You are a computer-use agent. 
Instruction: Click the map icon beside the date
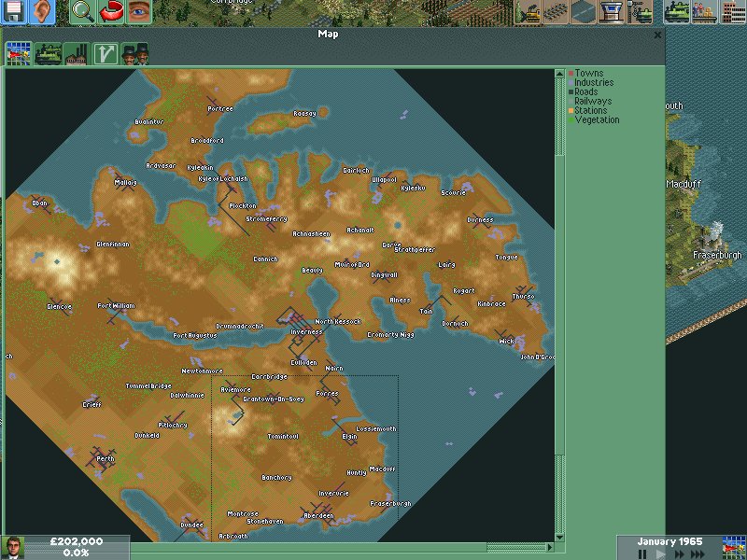[734, 548]
